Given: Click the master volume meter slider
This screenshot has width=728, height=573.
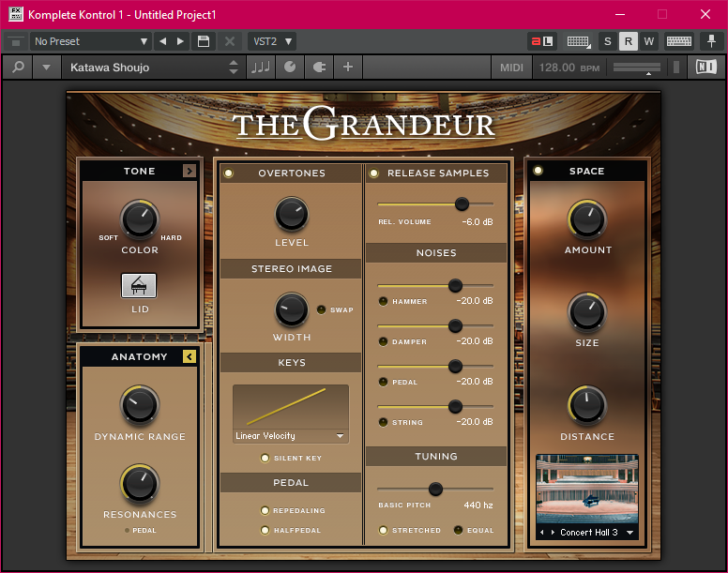Looking at the screenshot, I should pos(637,68).
